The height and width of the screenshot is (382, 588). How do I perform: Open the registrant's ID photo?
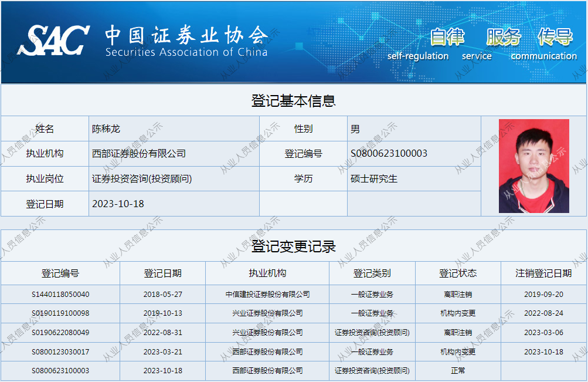pos(533,166)
